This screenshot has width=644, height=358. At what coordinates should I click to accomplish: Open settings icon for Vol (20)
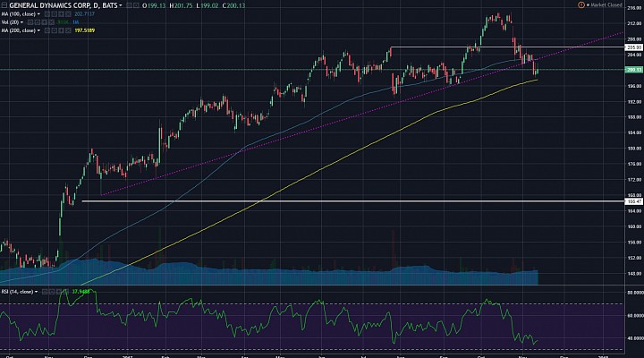point(38,22)
